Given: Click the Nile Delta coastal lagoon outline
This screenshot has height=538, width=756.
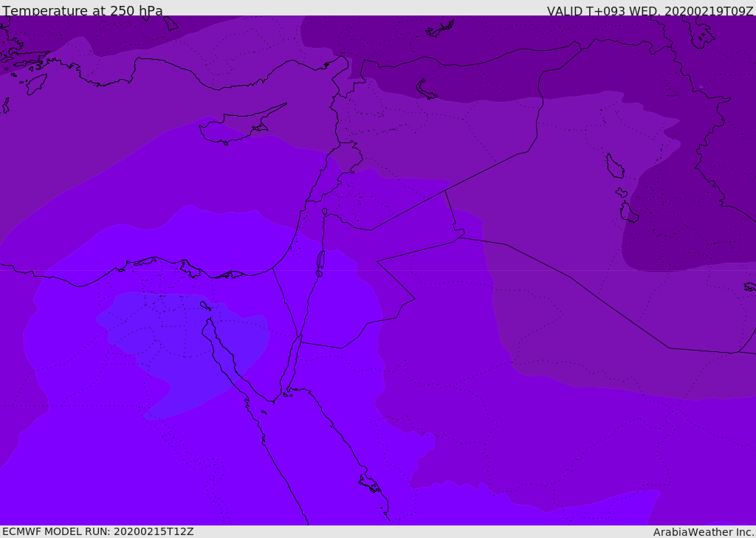Looking at the screenshot, I should (190, 267).
